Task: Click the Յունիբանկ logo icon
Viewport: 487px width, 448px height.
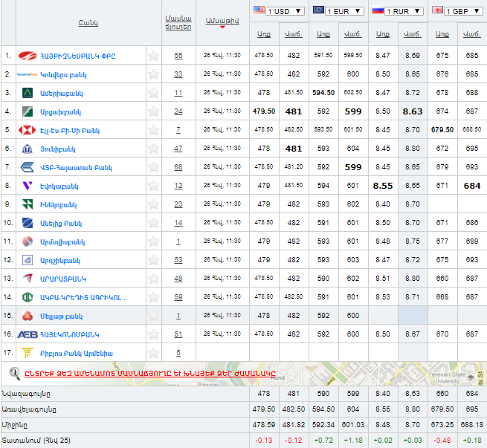Action: click(x=28, y=149)
